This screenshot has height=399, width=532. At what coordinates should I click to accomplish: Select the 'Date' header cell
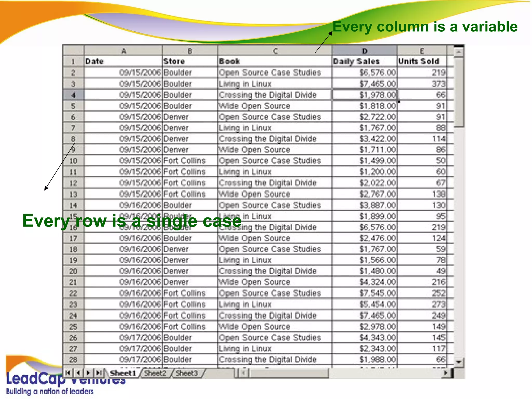(x=123, y=62)
